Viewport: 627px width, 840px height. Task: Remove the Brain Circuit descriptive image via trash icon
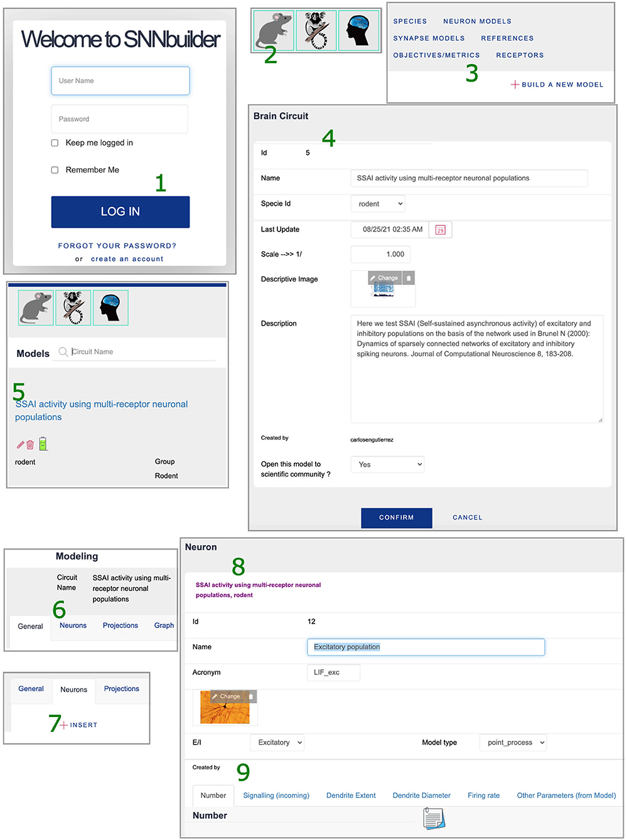coord(409,278)
